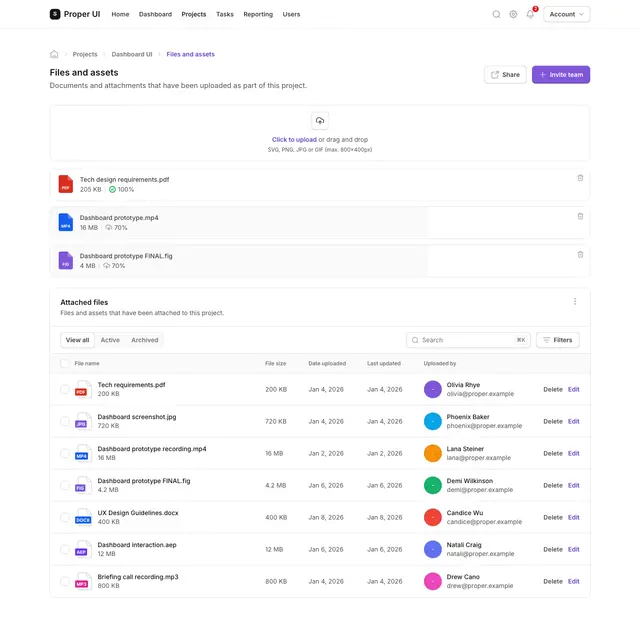This screenshot has width=640, height=640.
Task: Open Dashboard UI breadcrumb link
Action: [x=131, y=54]
